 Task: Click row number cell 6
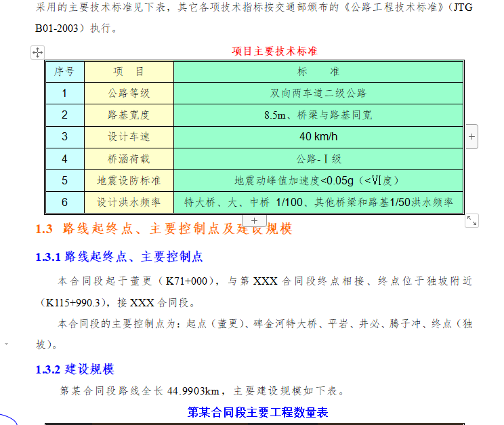(x=64, y=203)
